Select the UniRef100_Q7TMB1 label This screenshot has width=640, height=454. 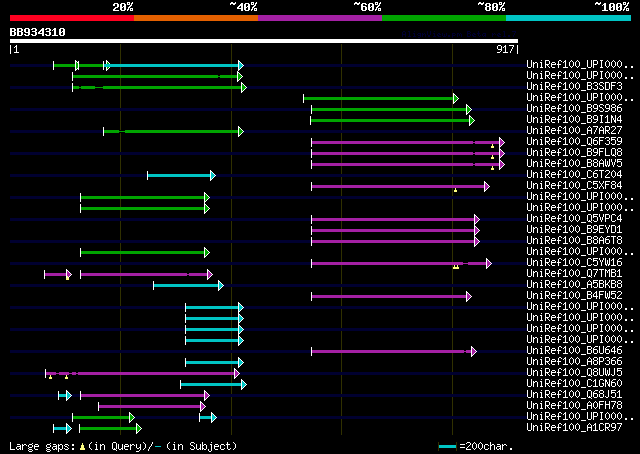tap(574, 274)
